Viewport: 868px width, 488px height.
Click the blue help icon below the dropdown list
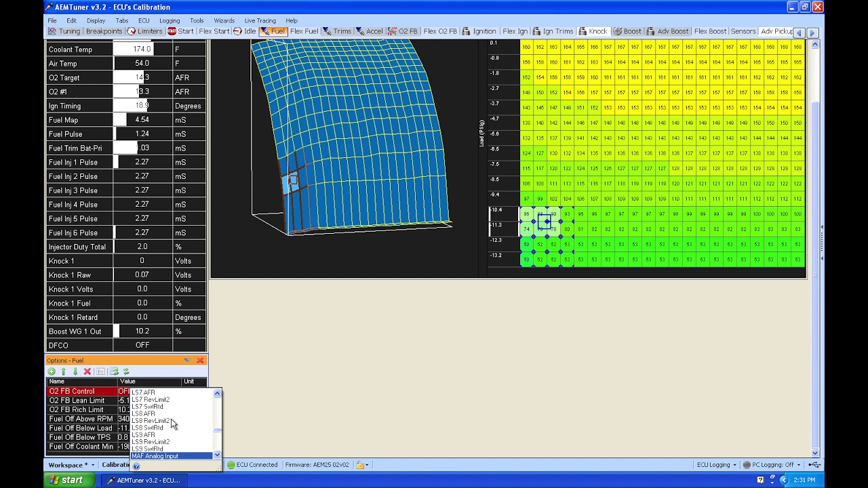coord(136,466)
